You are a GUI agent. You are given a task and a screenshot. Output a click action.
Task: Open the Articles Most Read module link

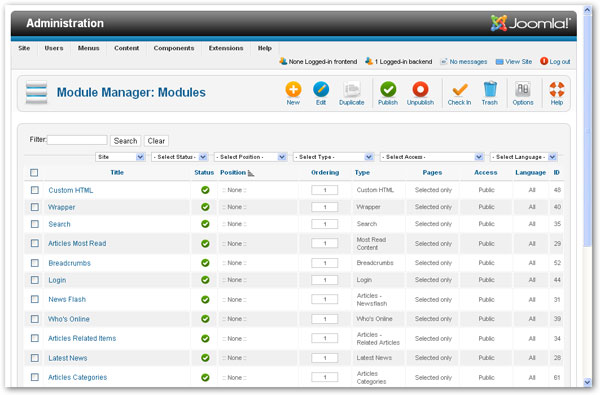pos(77,243)
